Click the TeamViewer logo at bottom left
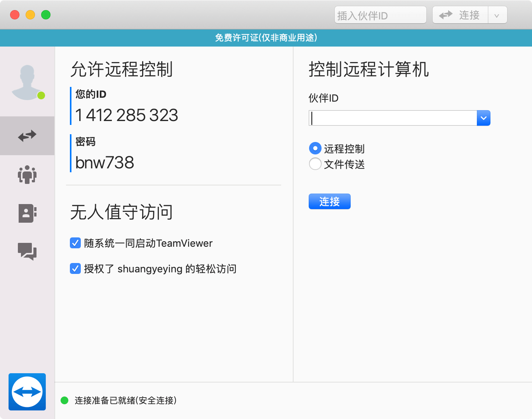This screenshot has width=532, height=419. [27, 392]
